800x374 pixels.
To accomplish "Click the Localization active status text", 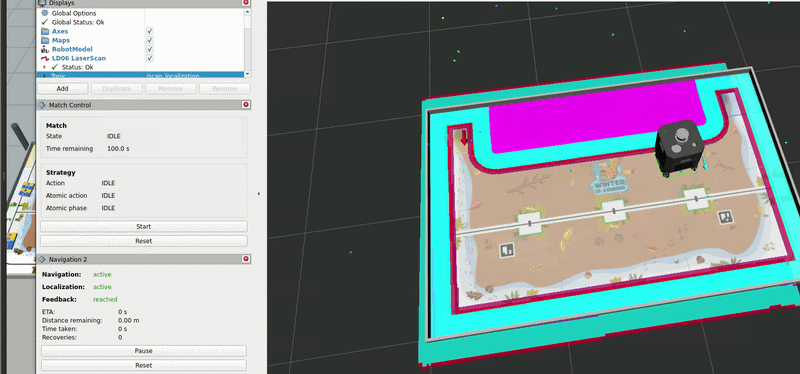I will tap(102, 287).
